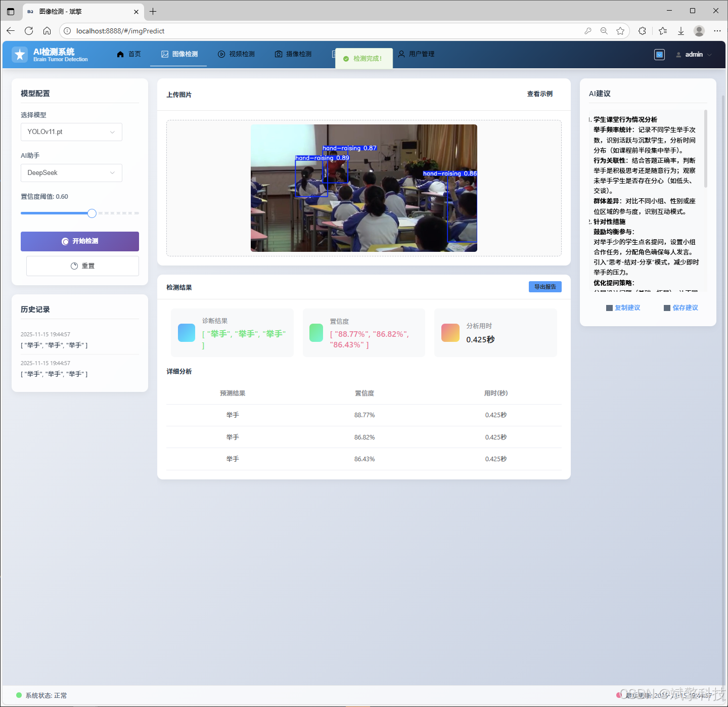The width and height of the screenshot is (728, 707).
Task: Go to the 用户管理 menu item
Action: pyautogui.click(x=416, y=54)
